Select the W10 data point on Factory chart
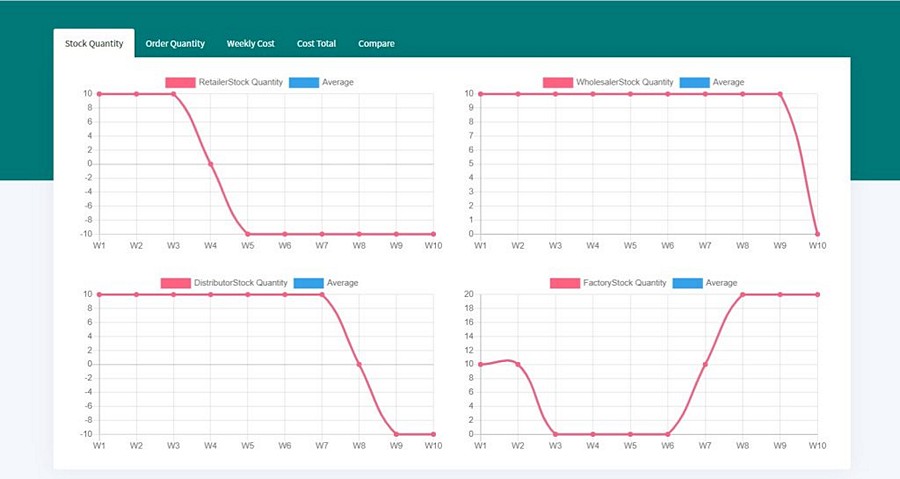 [817, 295]
